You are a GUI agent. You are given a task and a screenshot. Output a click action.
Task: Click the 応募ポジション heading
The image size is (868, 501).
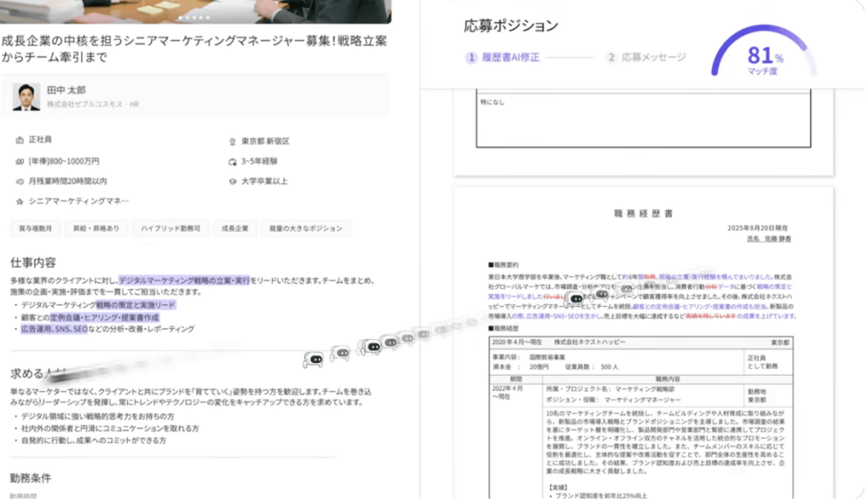pyautogui.click(x=511, y=26)
